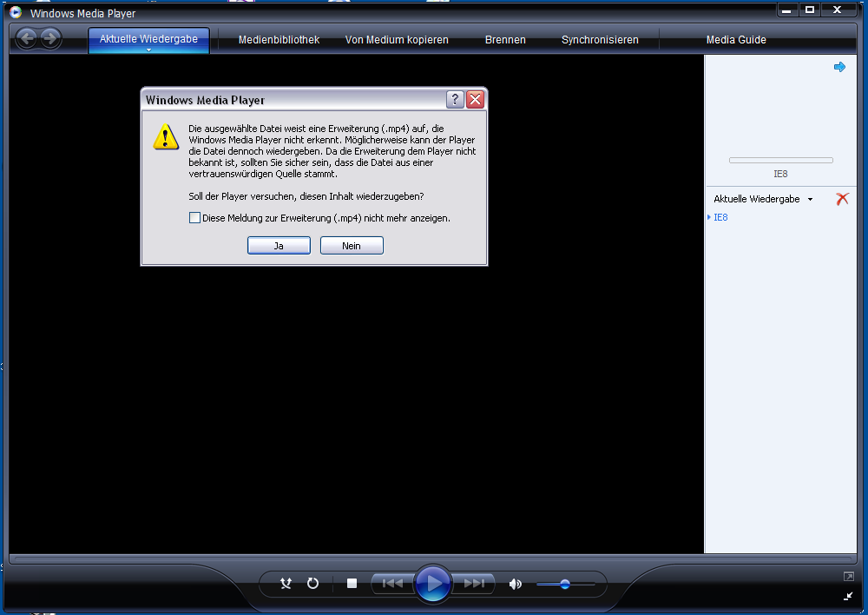This screenshot has height=615, width=868.
Task: Open the Medienbibliothek tab
Action: pos(279,40)
